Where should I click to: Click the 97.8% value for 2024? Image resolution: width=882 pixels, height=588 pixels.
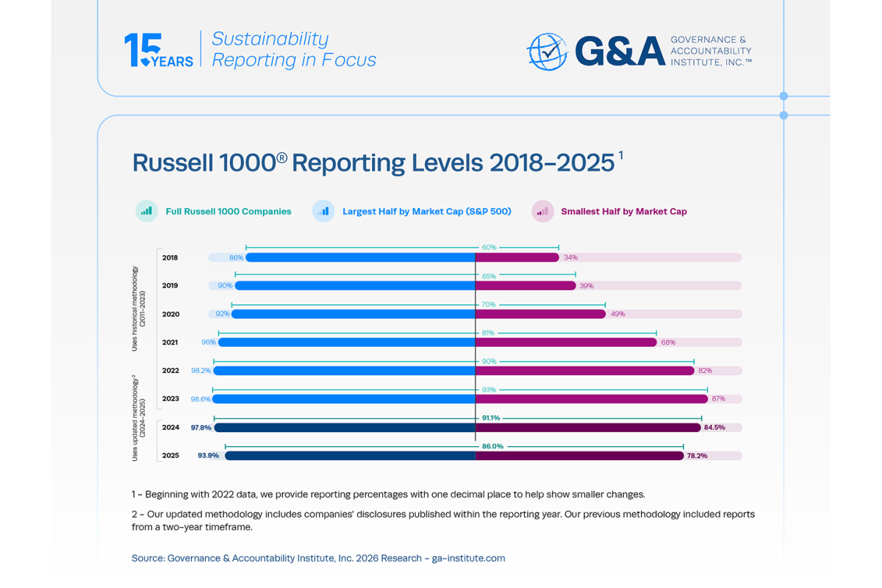(201, 428)
